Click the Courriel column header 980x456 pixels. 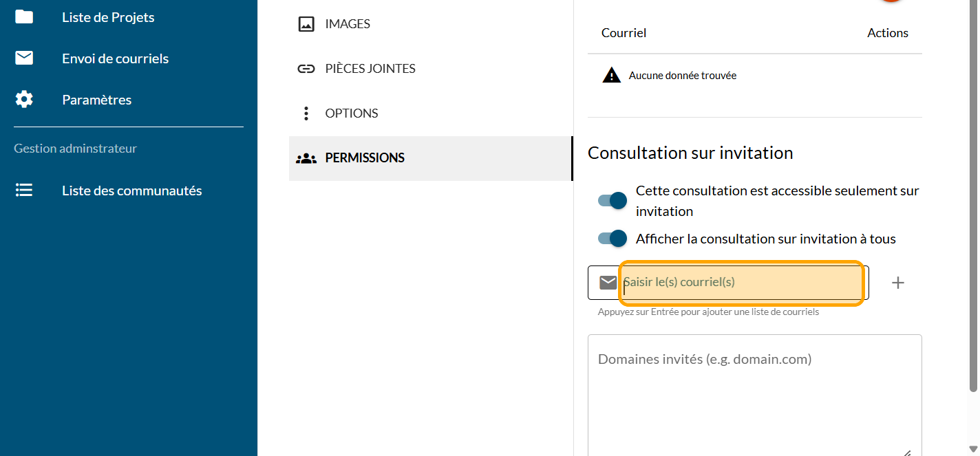(x=624, y=33)
